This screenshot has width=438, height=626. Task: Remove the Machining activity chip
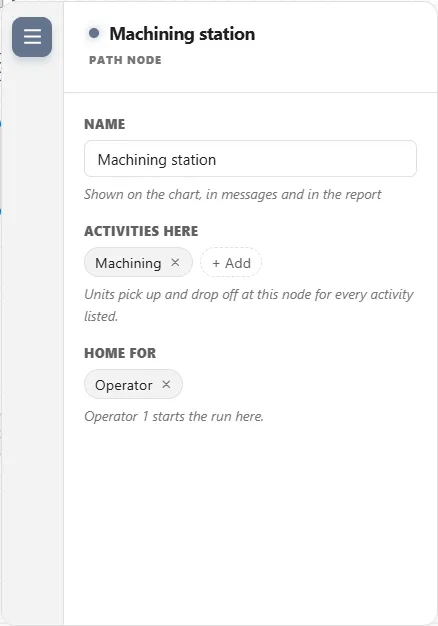pyautogui.click(x=175, y=262)
